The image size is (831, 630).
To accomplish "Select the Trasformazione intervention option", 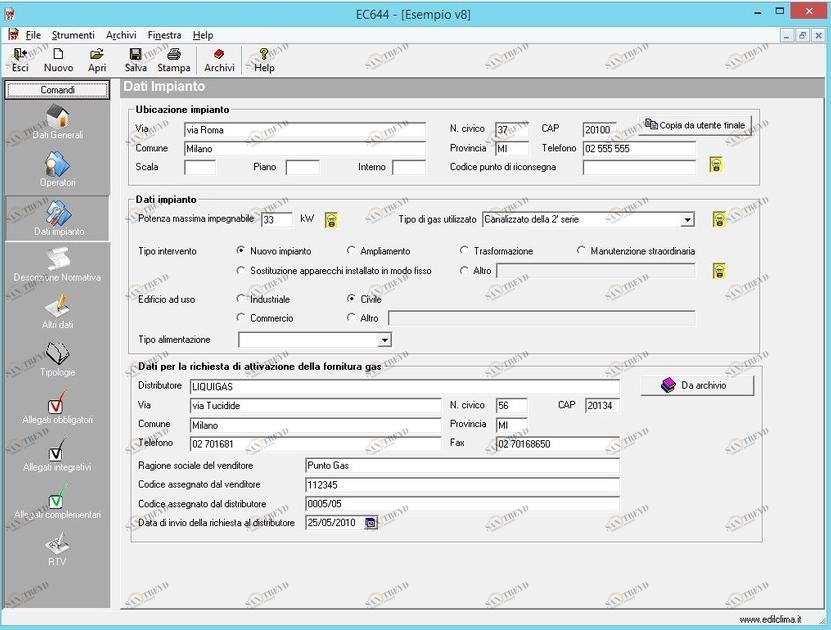I will [463, 251].
